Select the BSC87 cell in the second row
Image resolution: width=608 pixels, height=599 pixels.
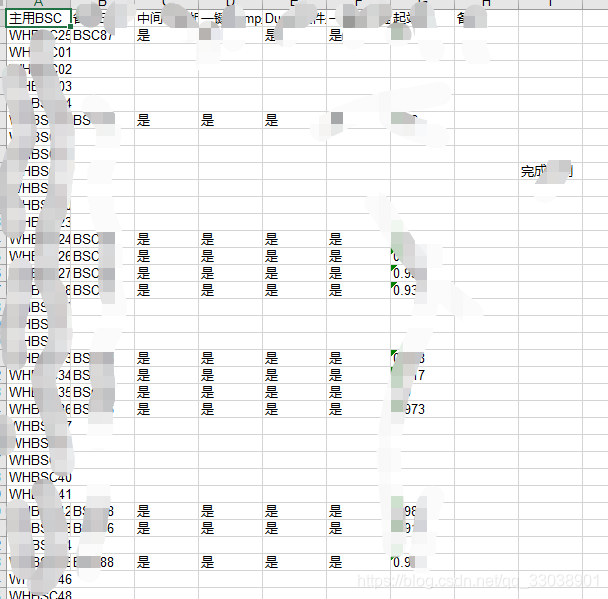(102, 35)
